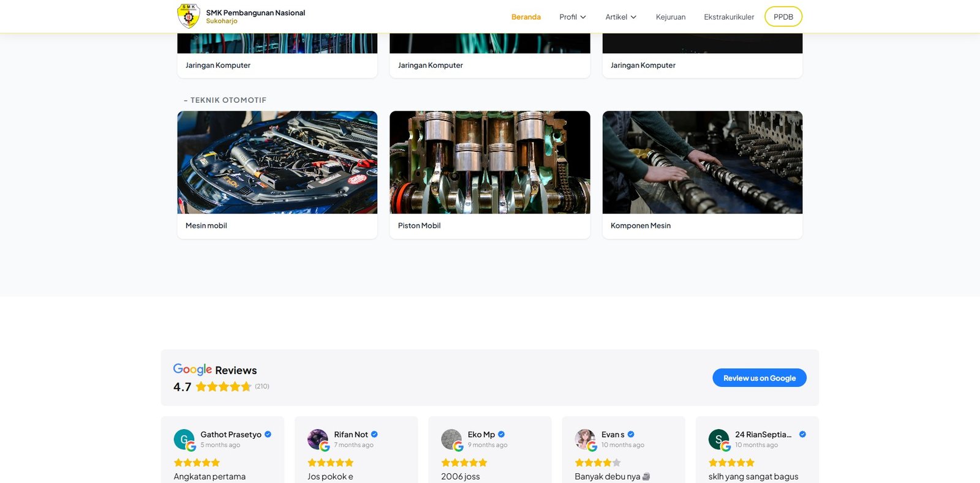Click Gathot Prasetyo reviewer name

pos(231,435)
